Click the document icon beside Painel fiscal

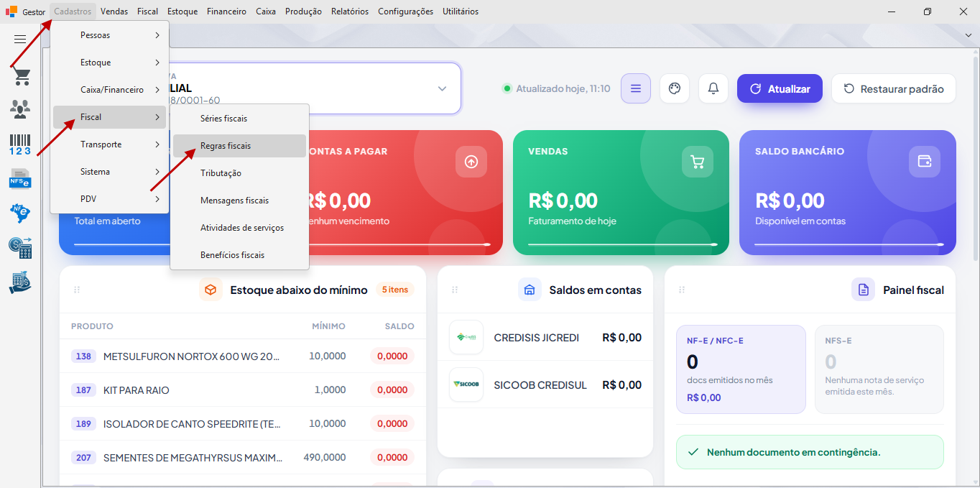click(863, 290)
